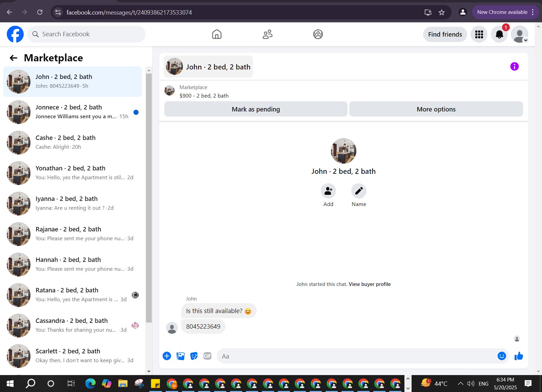Open volume control in system tray
Viewport: 542px width, 392px height.
pyautogui.click(x=471, y=384)
